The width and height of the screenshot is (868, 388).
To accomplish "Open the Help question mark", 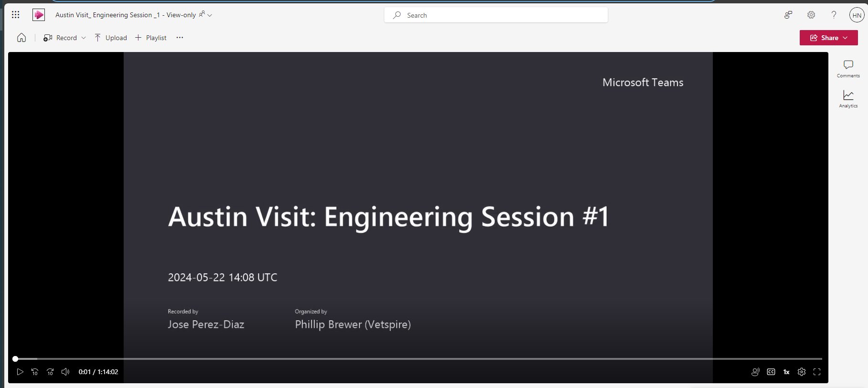I will coord(834,15).
